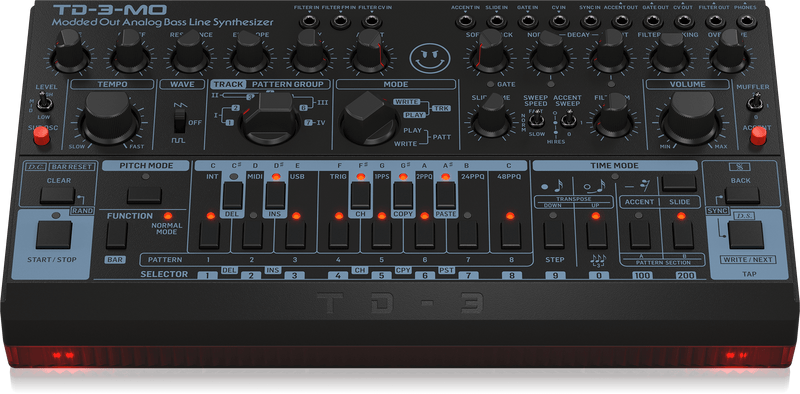Click the FILTER OUT jack

(x=715, y=21)
